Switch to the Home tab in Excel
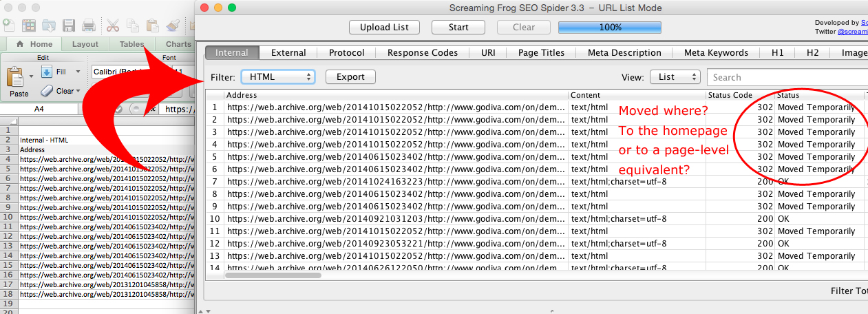The width and height of the screenshot is (868, 314). (x=34, y=44)
